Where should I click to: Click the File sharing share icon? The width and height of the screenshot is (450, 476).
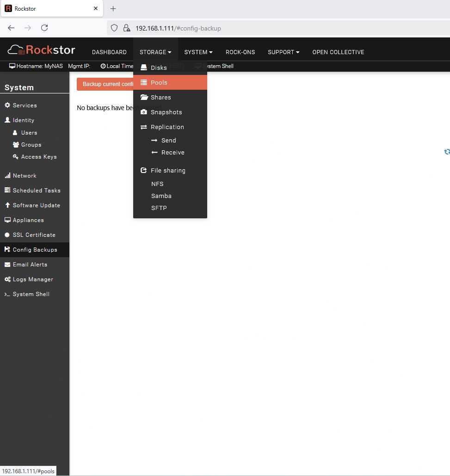pos(144,170)
